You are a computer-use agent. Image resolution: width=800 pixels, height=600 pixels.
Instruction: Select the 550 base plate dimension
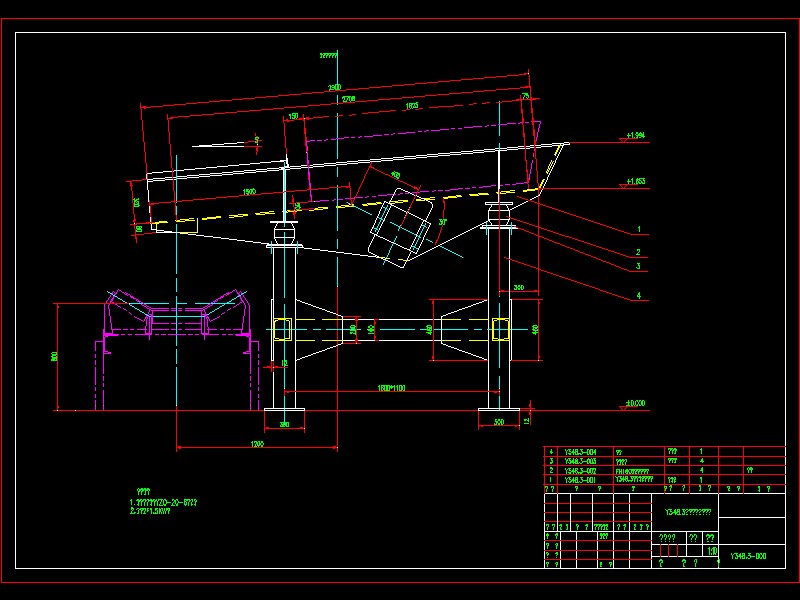coord(499,422)
